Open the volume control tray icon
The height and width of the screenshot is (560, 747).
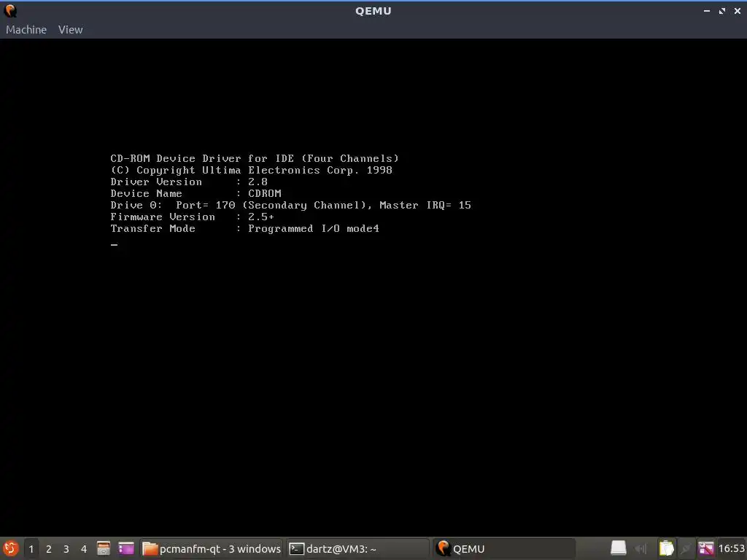(x=641, y=548)
